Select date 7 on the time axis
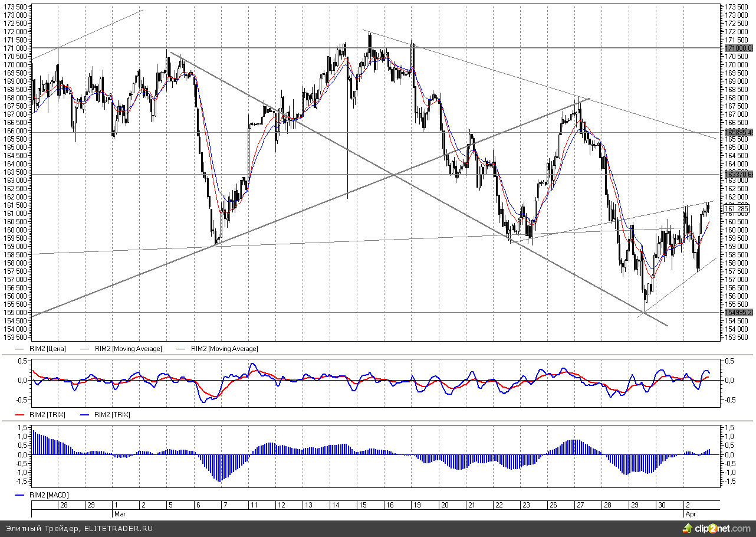756x537 pixels. [224, 505]
